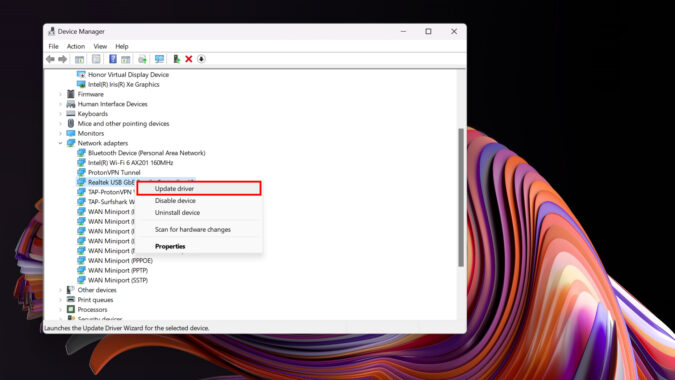Choose Properties from the context menu
Image resolution: width=675 pixels, height=380 pixels.
click(199, 246)
